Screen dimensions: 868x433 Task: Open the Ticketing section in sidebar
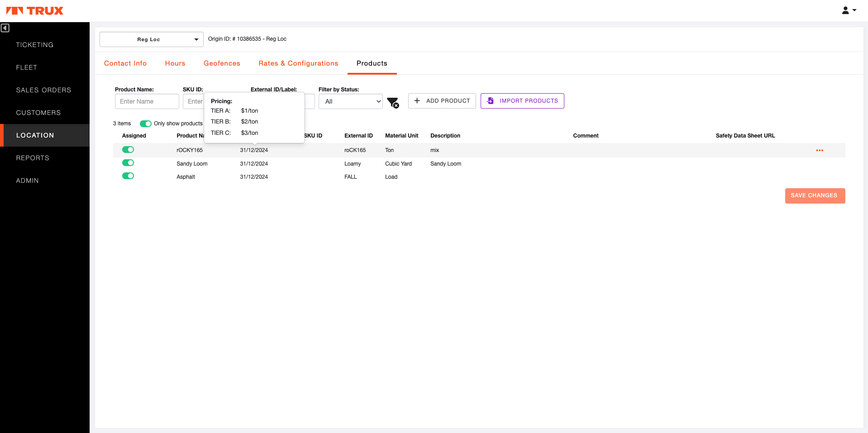(x=35, y=45)
